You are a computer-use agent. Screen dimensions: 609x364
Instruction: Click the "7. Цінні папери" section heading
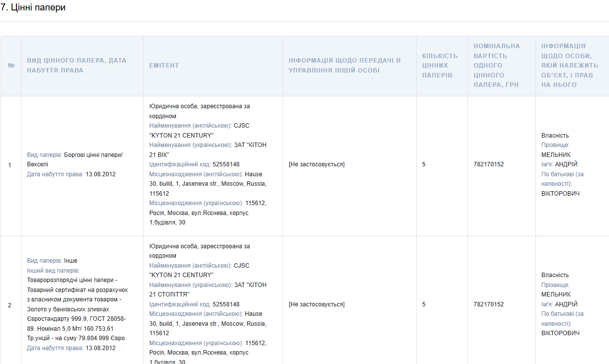pyautogui.click(x=33, y=8)
